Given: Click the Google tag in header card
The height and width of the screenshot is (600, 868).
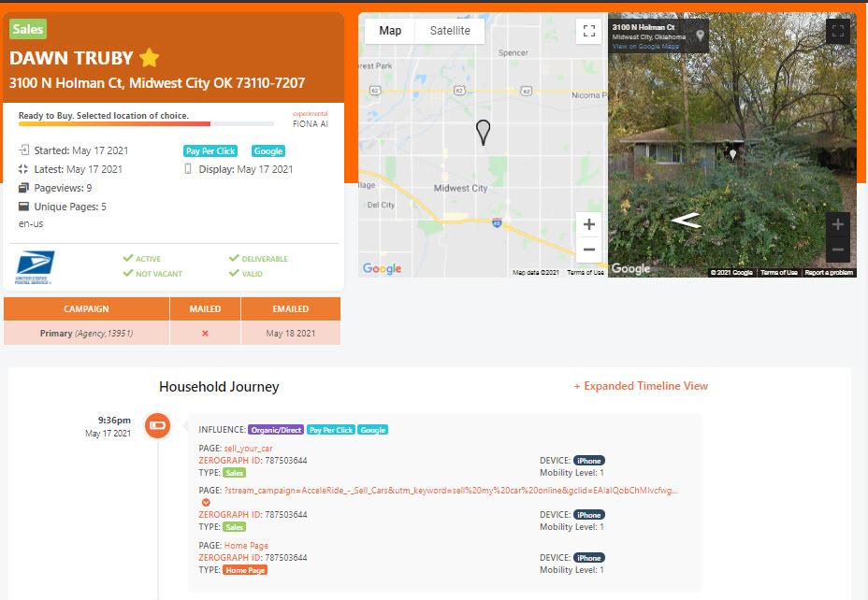Looking at the screenshot, I should click(x=268, y=151).
